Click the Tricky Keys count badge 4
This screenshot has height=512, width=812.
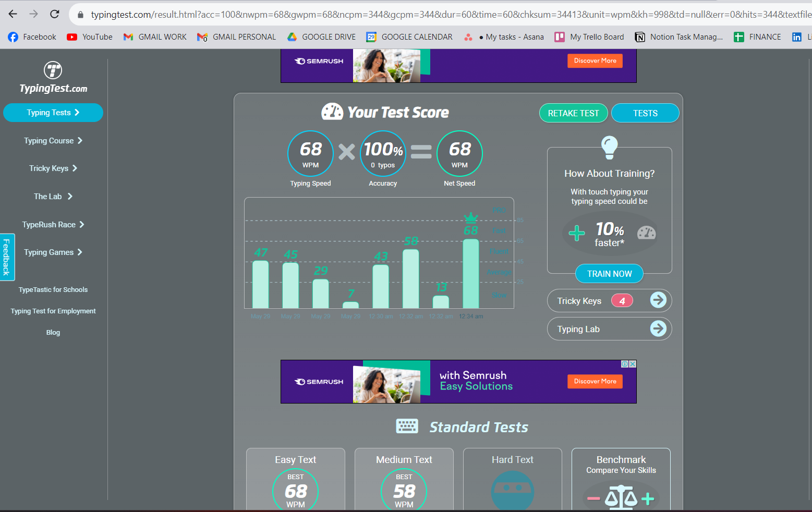pos(622,301)
